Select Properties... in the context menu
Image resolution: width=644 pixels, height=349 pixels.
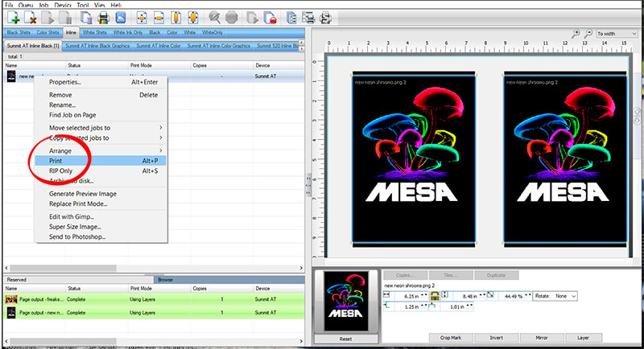101,82
